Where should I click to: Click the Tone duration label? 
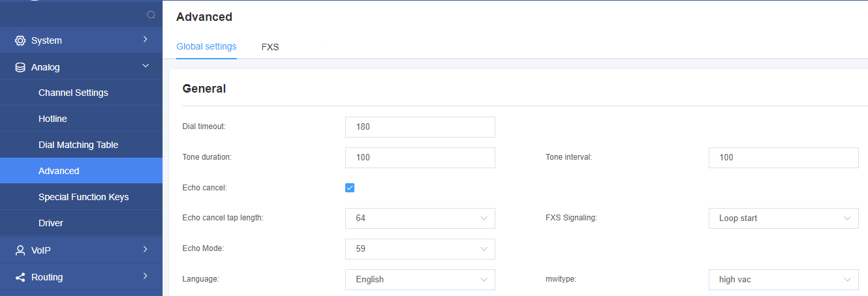[x=208, y=157]
